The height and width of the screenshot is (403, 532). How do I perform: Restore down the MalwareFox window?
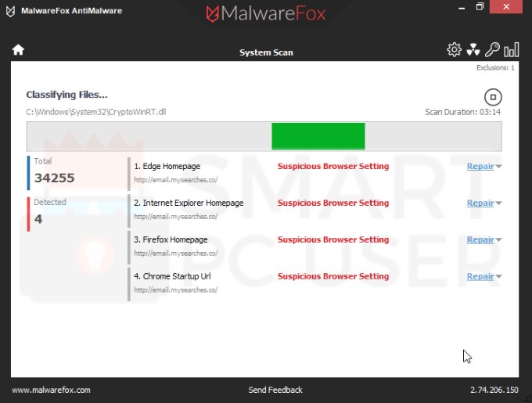tap(480, 7)
